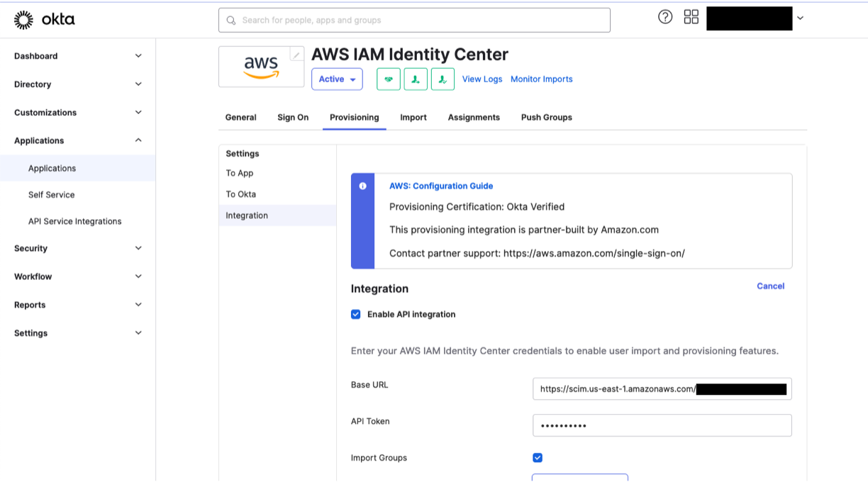Collapse the Applications section in sidebar
Screen dimensions: 868x482
(77, 140)
